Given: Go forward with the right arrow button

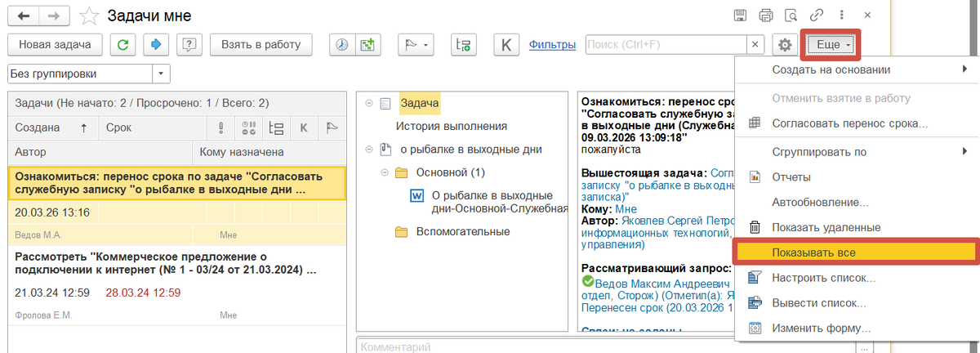Looking at the screenshot, I should click(54, 16).
